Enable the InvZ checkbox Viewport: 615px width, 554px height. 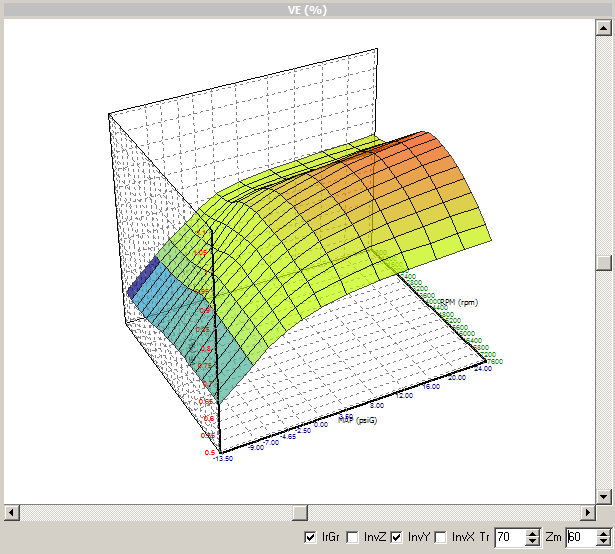pos(353,538)
